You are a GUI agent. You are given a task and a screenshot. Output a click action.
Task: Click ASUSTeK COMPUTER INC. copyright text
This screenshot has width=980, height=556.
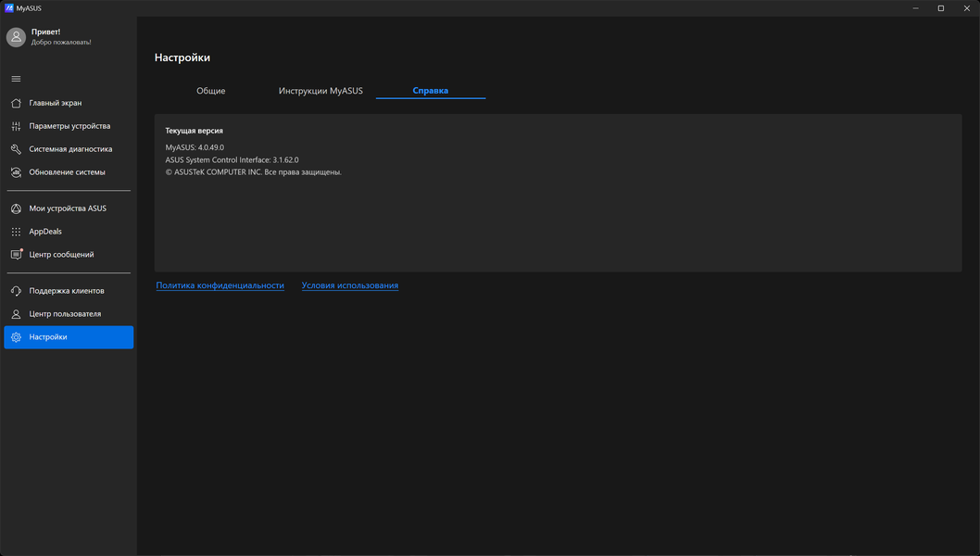[253, 172]
